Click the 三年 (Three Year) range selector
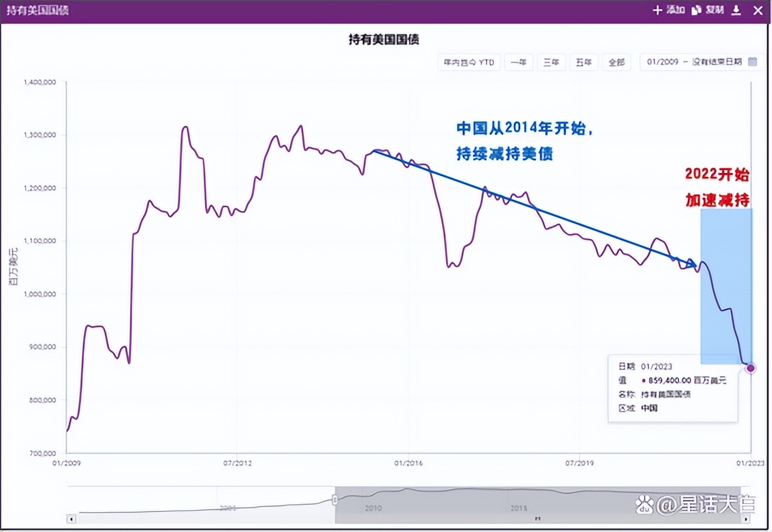Screen dimensions: 772x532 click(x=551, y=62)
